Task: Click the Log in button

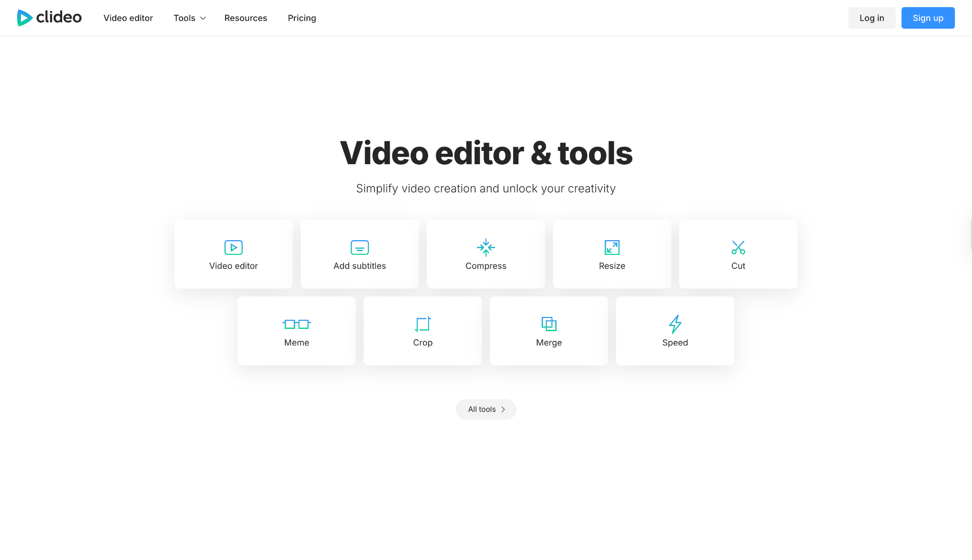Action: pos(872,18)
